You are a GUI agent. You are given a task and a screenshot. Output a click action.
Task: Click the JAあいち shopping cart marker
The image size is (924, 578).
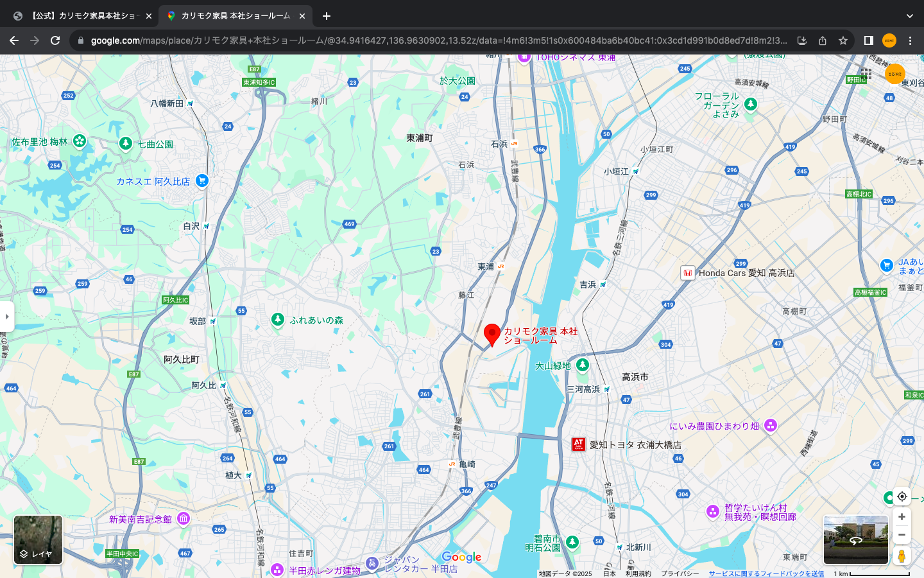coord(887,265)
